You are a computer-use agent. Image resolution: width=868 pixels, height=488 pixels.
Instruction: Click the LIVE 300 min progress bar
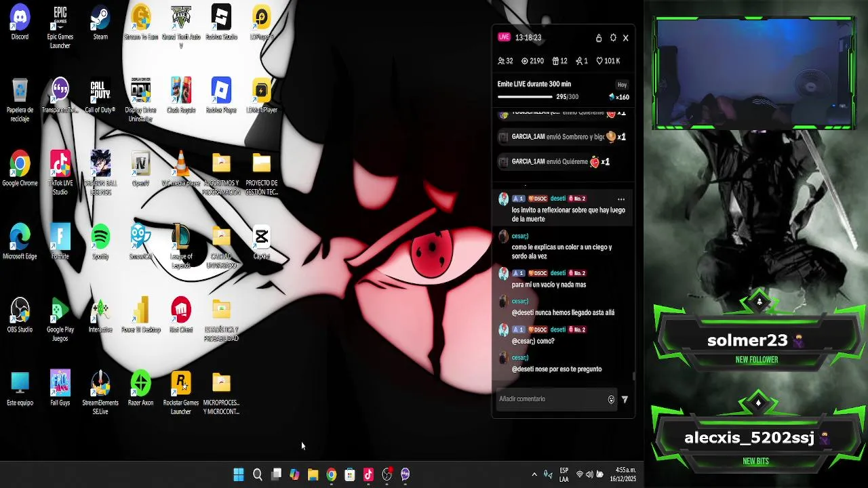click(524, 97)
